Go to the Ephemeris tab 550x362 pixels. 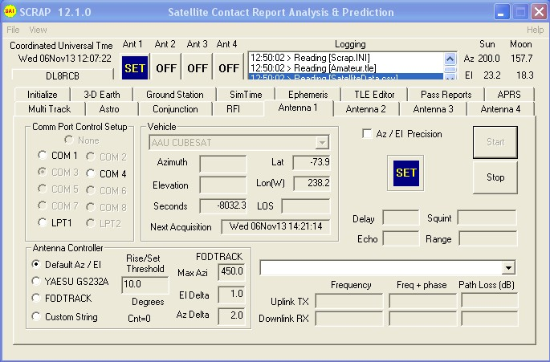(x=308, y=95)
